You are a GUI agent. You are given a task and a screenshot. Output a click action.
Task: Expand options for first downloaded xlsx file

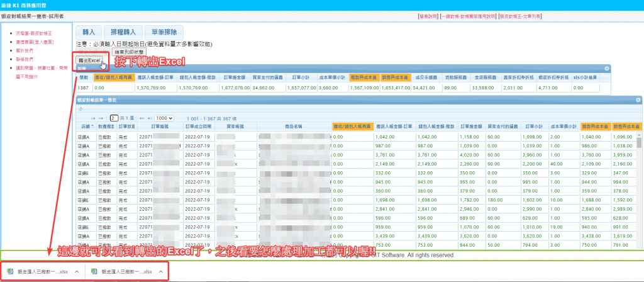pyautogui.click(x=76, y=271)
